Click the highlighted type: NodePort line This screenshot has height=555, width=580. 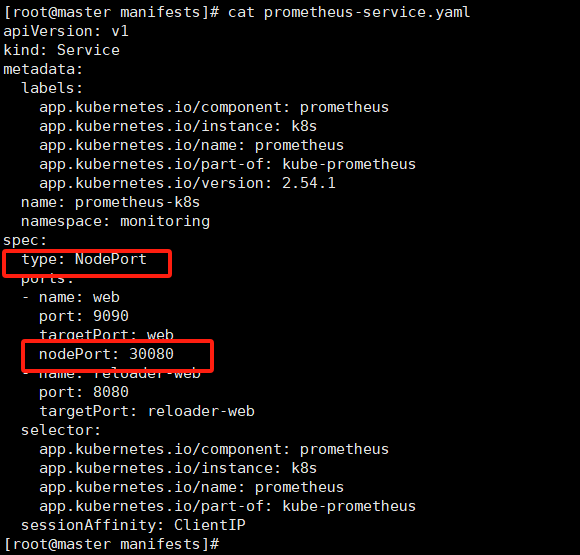[x=84, y=259]
